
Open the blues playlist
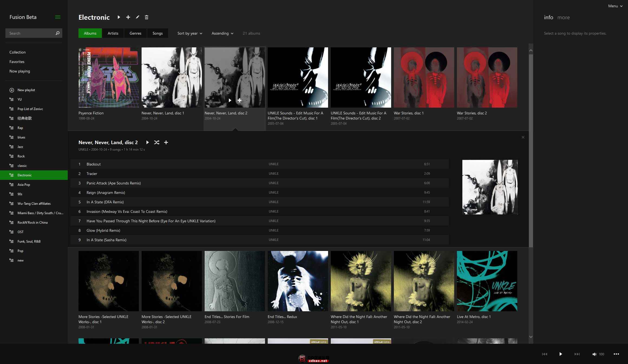34,137
